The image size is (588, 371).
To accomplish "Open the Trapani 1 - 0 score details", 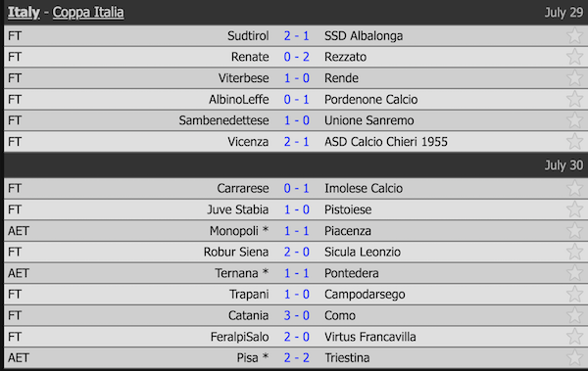I will pyautogui.click(x=296, y=295).
